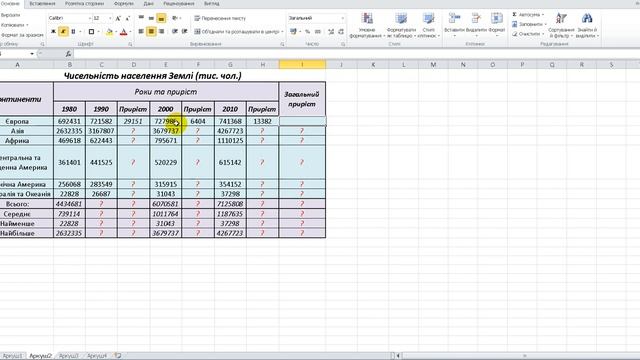The image size is (640, 360).
Task: Open the Формули ribbon tab
Action: (124, 4)
